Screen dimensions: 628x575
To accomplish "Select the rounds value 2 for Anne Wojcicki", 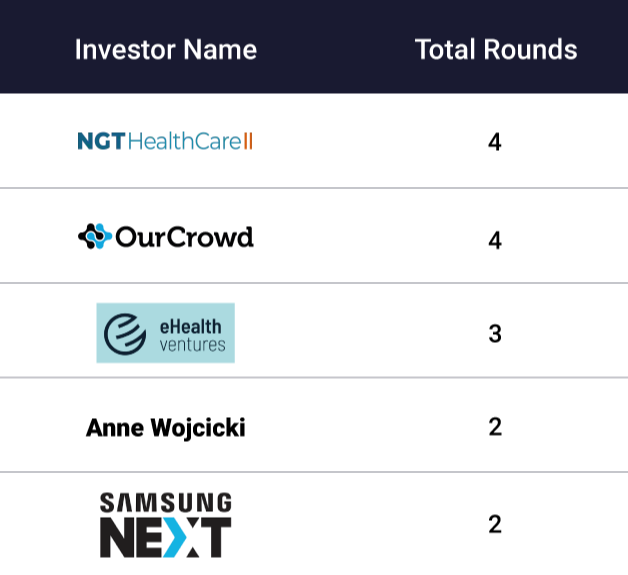I will [x=495, y=427].
